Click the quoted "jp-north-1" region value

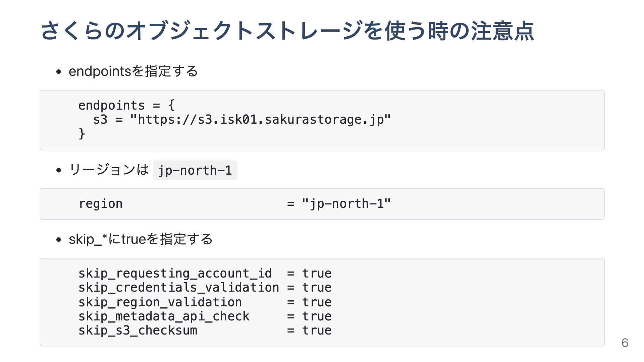[x=346, y=204]
